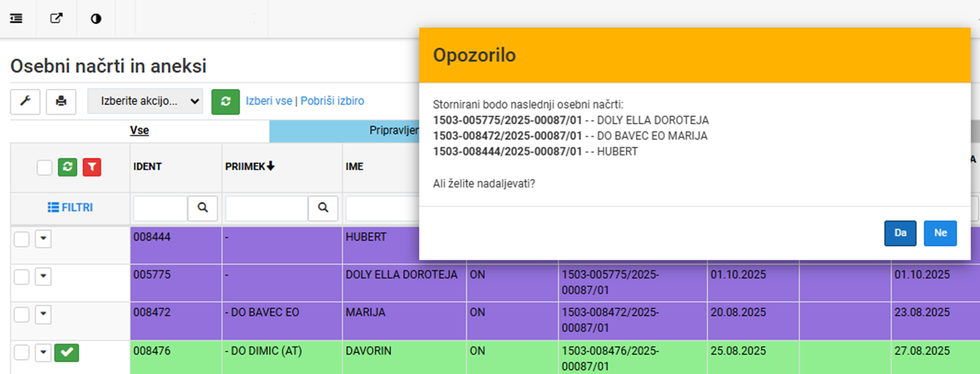
Task: Click dialog line 1503-008444/2025-00087/01 HUBERT
Action: coord(535,152)
